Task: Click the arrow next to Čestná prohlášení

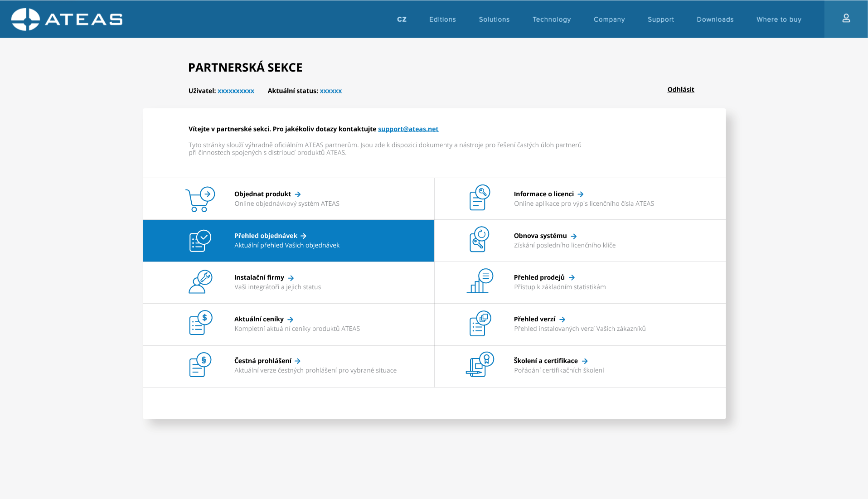Action: point(298,361)
